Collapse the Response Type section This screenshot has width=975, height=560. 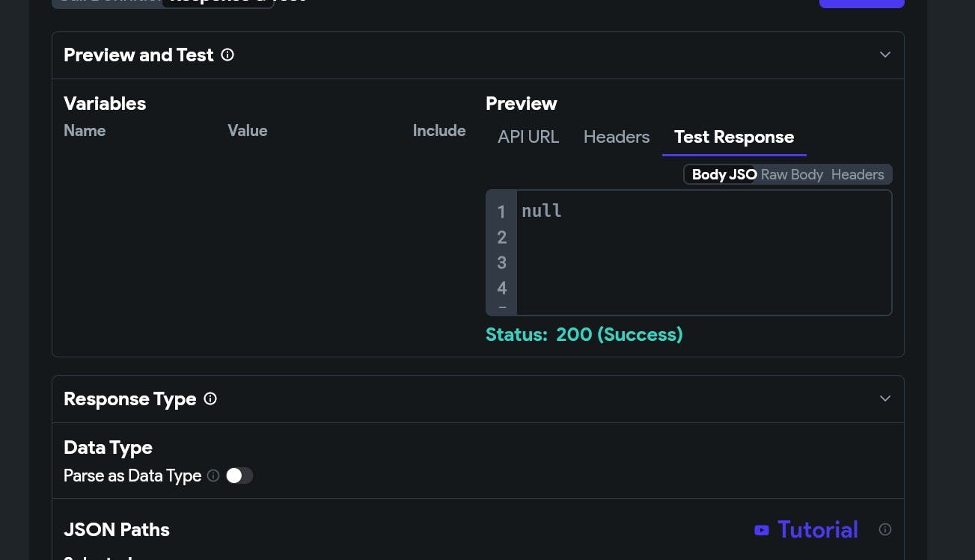tap(884, 399)
